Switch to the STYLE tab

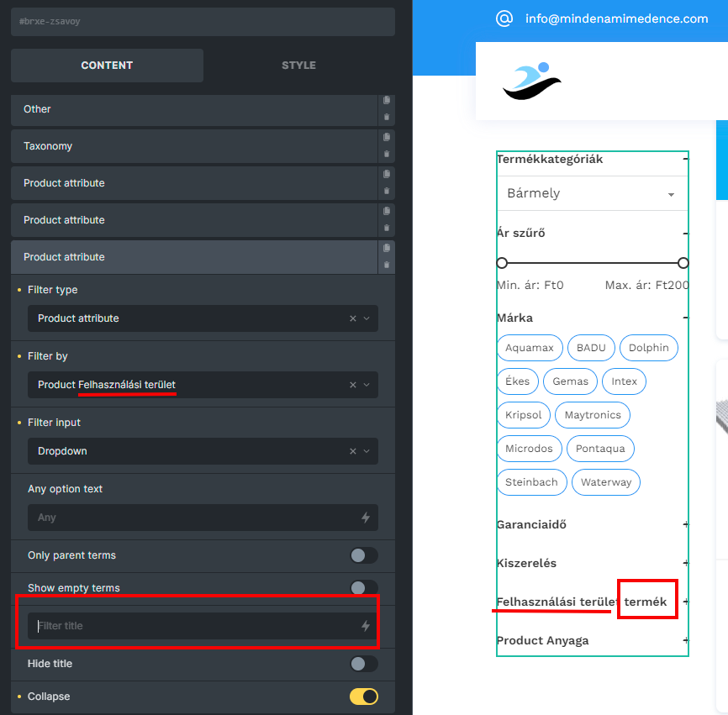coord(298,65)
